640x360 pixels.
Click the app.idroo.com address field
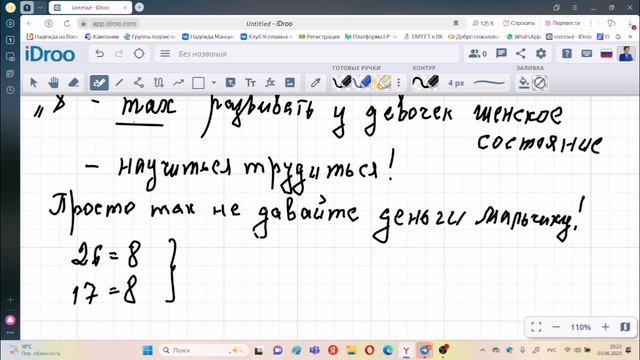point(114,24)
